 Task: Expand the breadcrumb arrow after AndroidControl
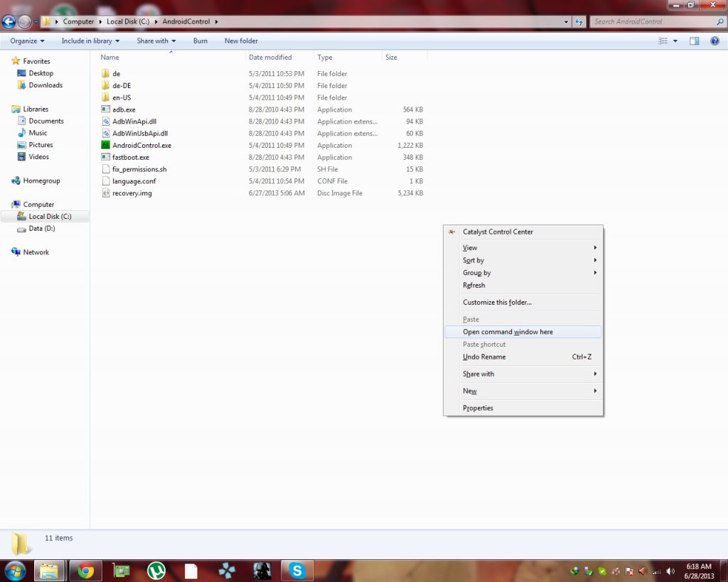coord(216,21)
